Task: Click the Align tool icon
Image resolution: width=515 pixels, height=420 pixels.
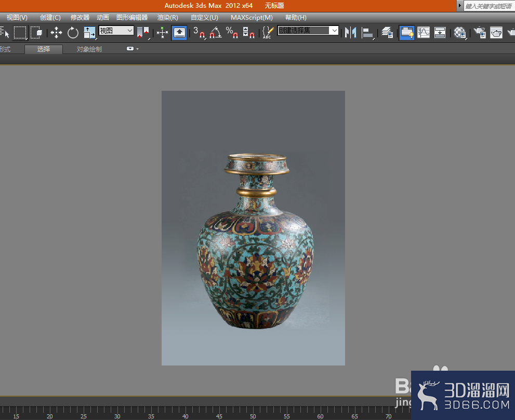Action: (x=367, y=33)
